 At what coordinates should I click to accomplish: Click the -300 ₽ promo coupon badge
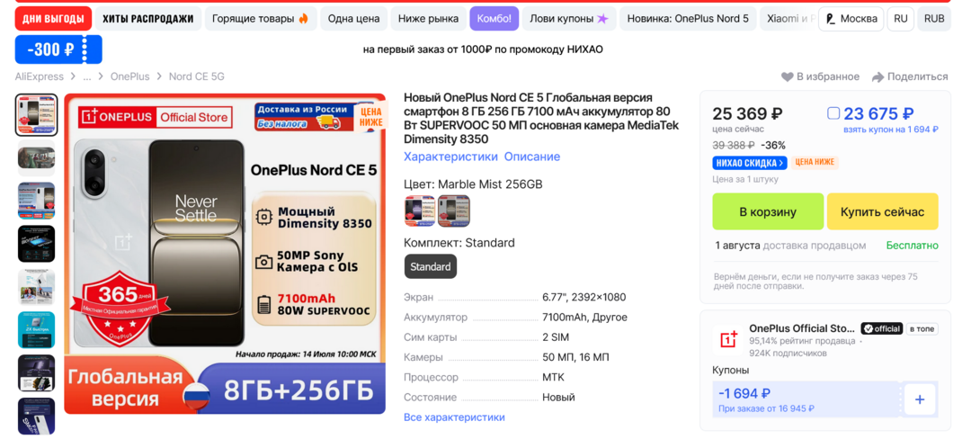point(58,49)
